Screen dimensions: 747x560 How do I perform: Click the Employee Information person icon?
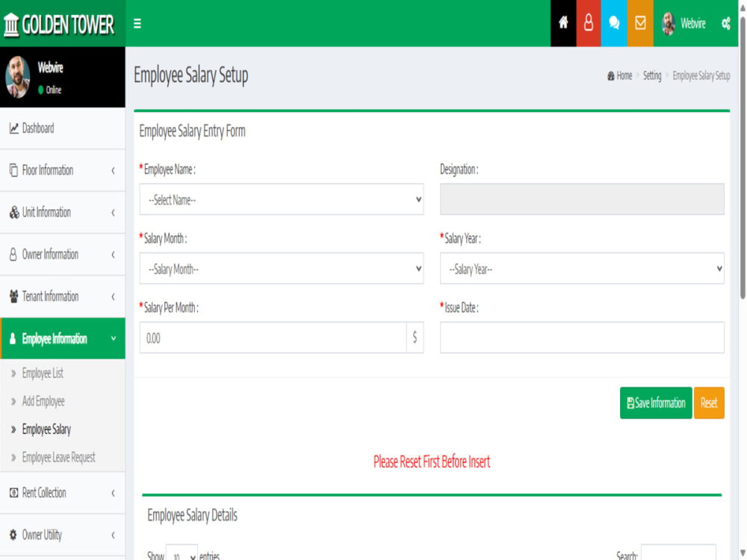[13, 338]
